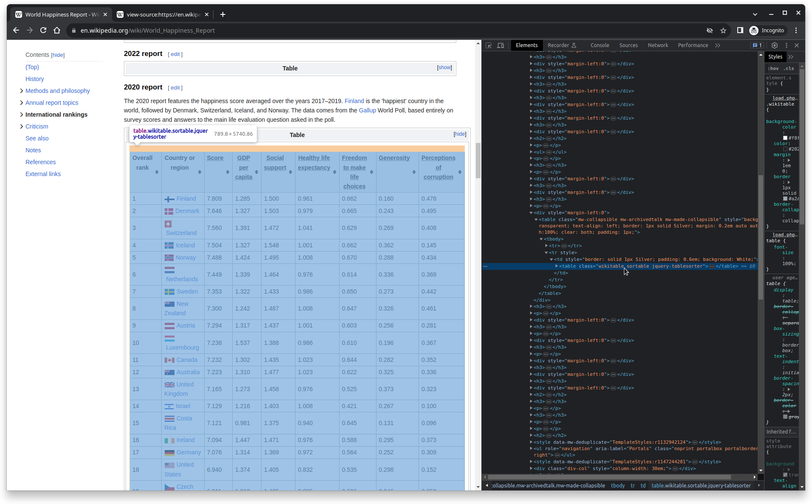The width and height of the screenshot is (812, 504).
Task: Open a new browser tab
Action: (222, 14)
